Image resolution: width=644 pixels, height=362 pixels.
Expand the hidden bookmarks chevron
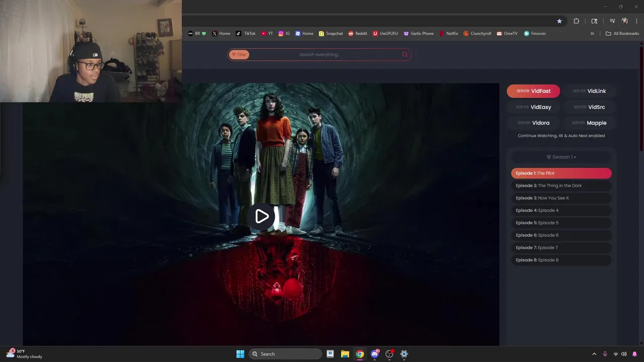(592, 34)
